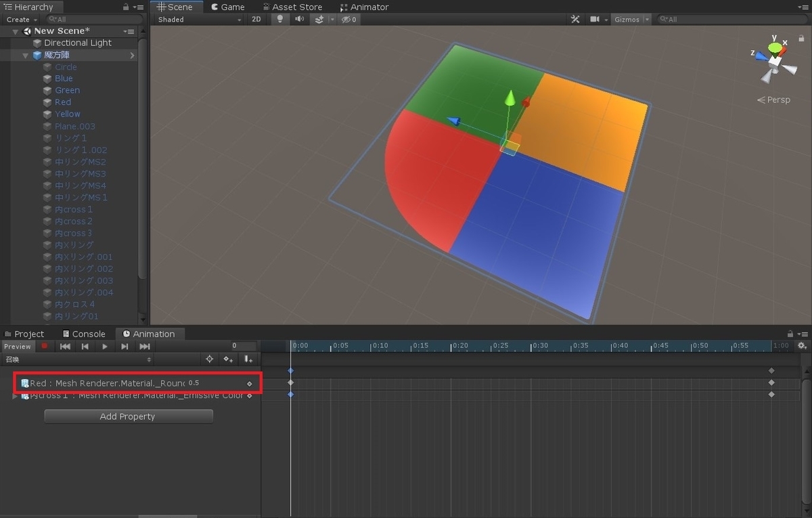Expand the 内cross1 Emissive Color property
The image size is (812, 518).
coord(16,395)
